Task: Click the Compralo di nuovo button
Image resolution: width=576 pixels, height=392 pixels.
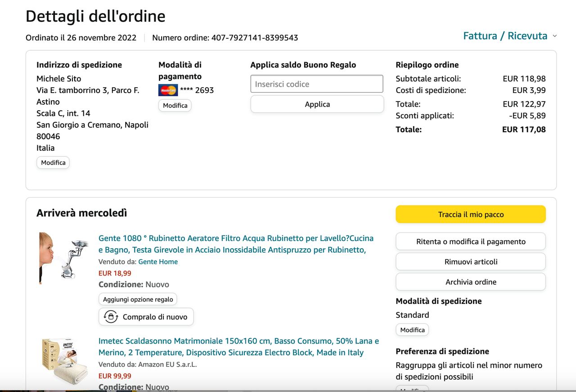Action: coord(146,316)
